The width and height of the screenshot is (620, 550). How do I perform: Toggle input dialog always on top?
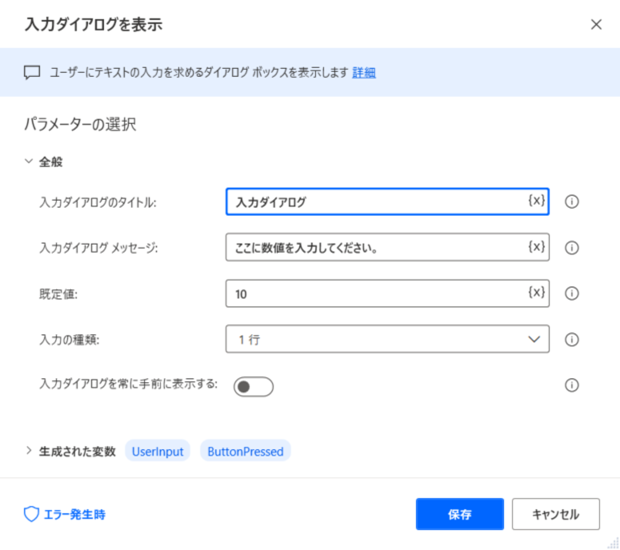coord(253,386)
